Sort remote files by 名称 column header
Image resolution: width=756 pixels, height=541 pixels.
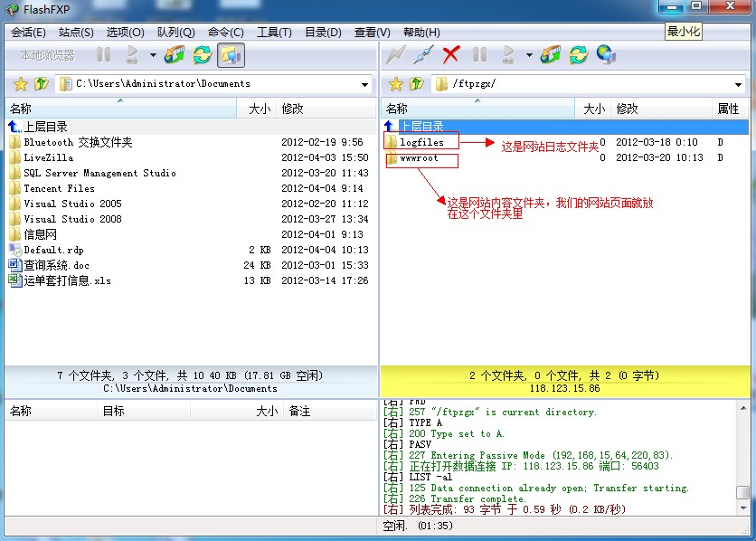point(398,109)
